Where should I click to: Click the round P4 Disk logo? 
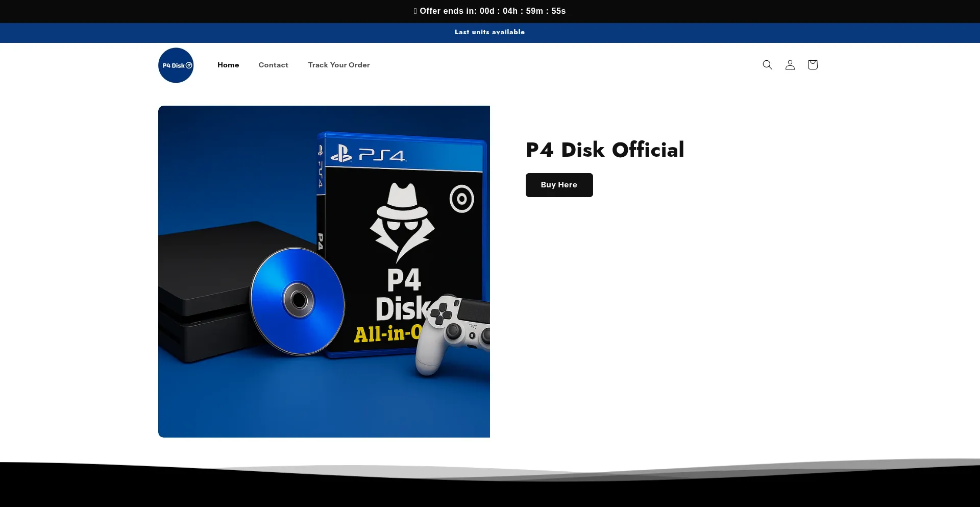coord(176,65)
